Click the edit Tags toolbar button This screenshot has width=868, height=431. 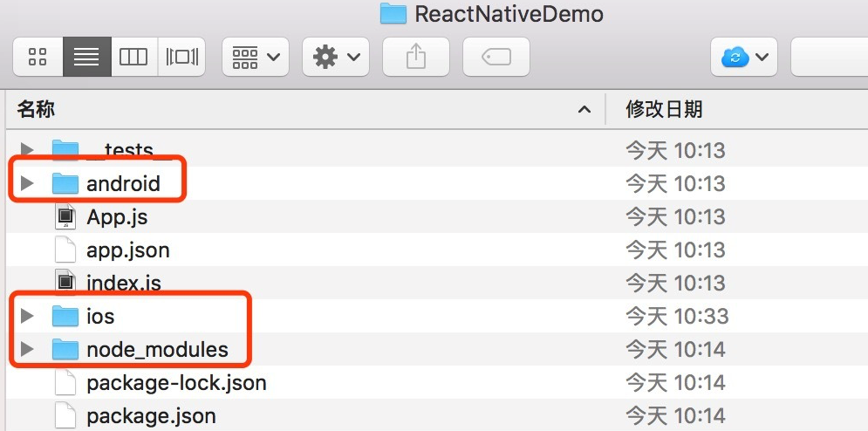click(x=496, y=57)
